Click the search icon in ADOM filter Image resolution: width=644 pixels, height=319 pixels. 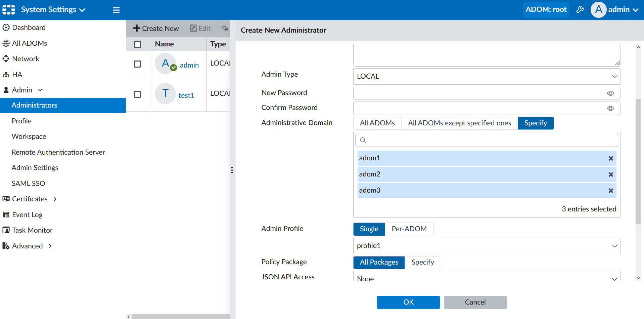point(363,141)
